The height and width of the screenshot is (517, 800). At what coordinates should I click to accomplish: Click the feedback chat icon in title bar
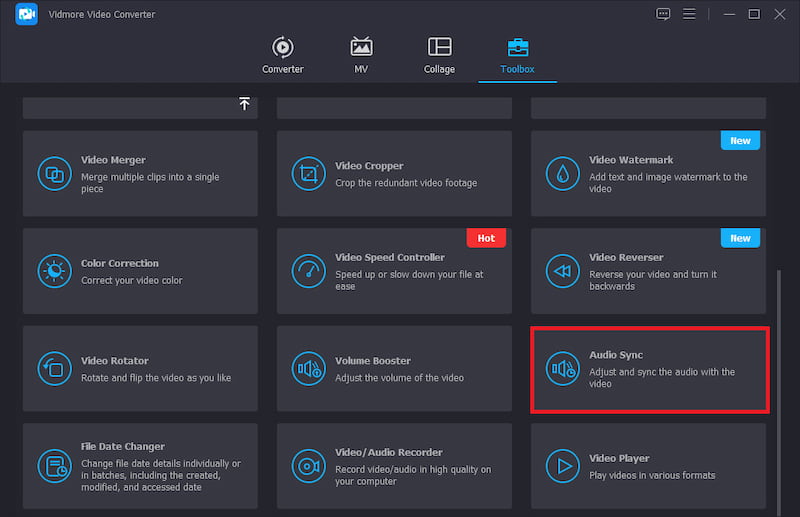663,14
